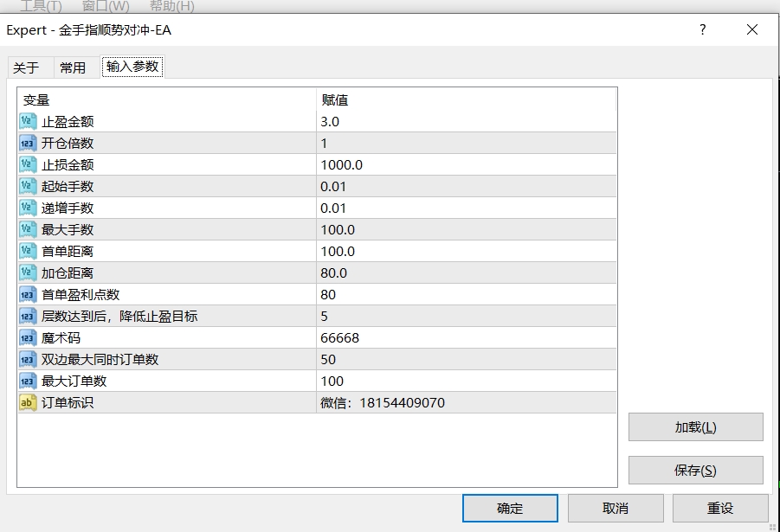Click the 止盈金额 value 3.0
780x532 pixels.
pyautogui.click(x=330, y=122)
